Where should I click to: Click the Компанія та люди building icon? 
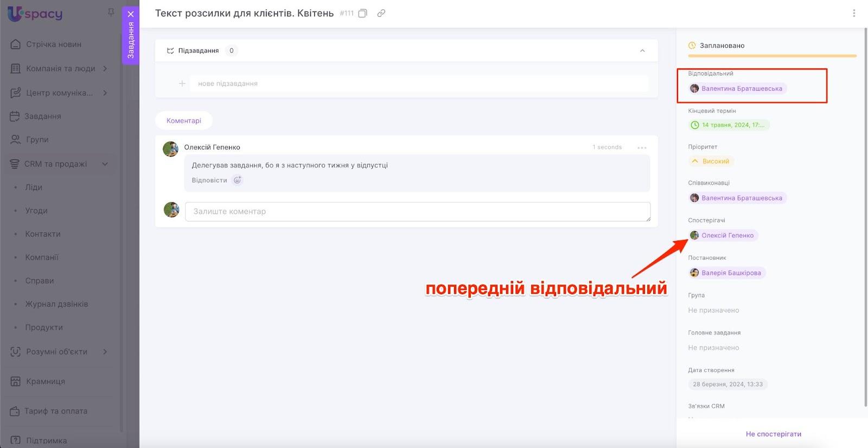tap(16, 68)
